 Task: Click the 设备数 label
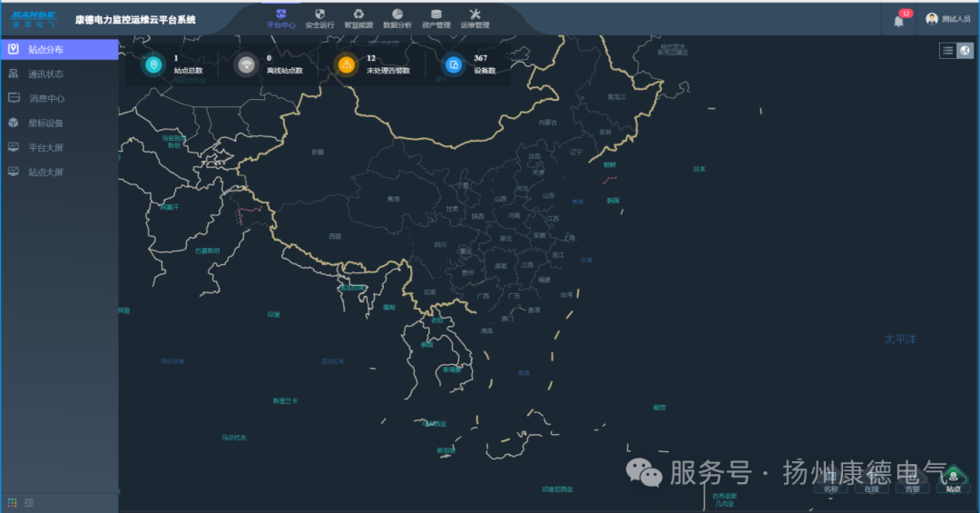click(x=485, y=71)
